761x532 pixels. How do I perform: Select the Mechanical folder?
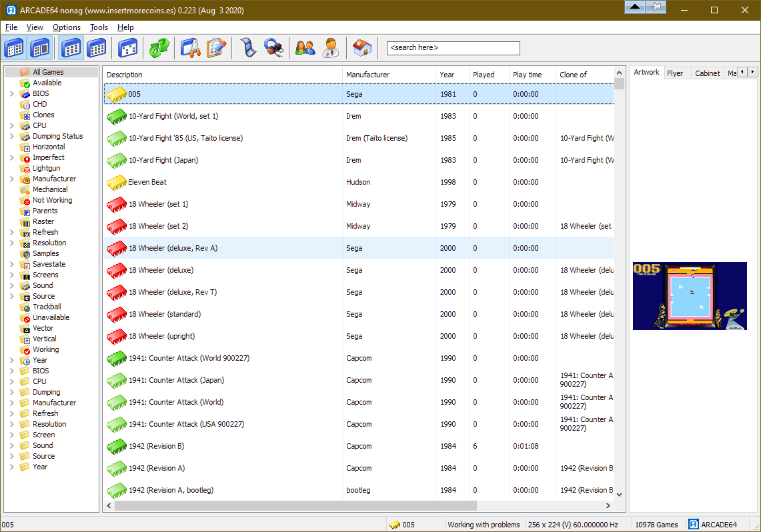(x=50, y=189)
